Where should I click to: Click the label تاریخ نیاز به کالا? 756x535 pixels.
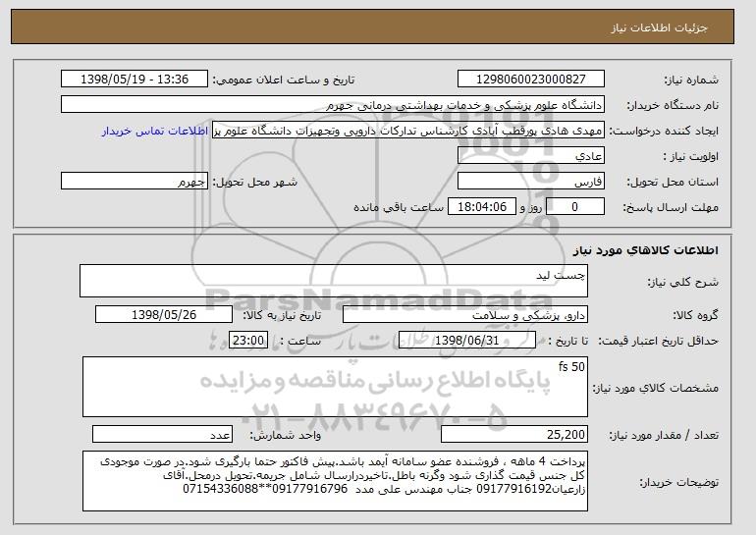click(282, 316)
